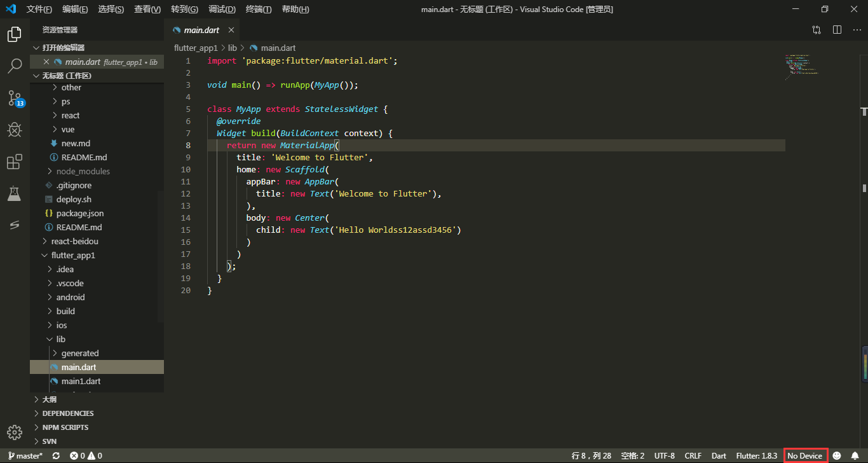Click the CRLF line ending selector
Viewport: 868px width, 463px height.
pyautogui.click(x=693, y=455)
